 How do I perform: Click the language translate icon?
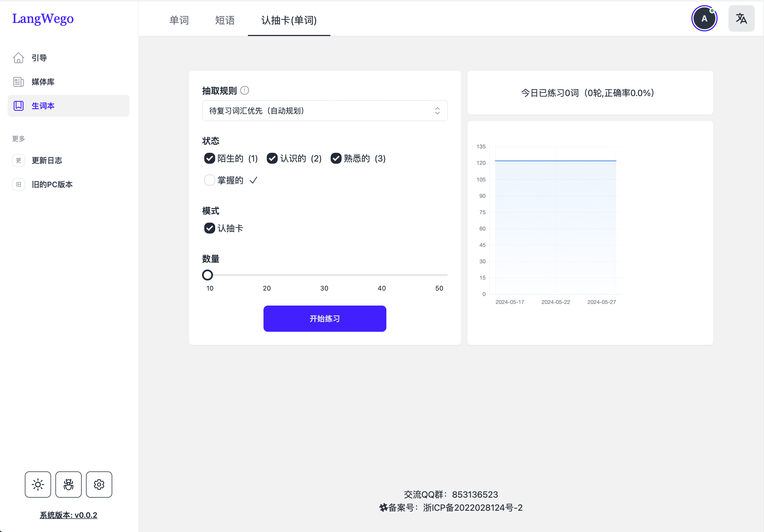741,18
